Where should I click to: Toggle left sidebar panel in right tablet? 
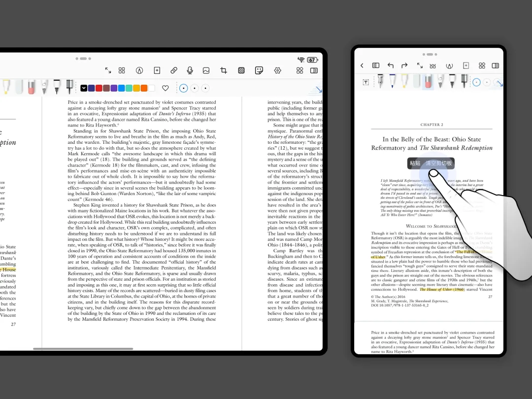click(375, 66)
